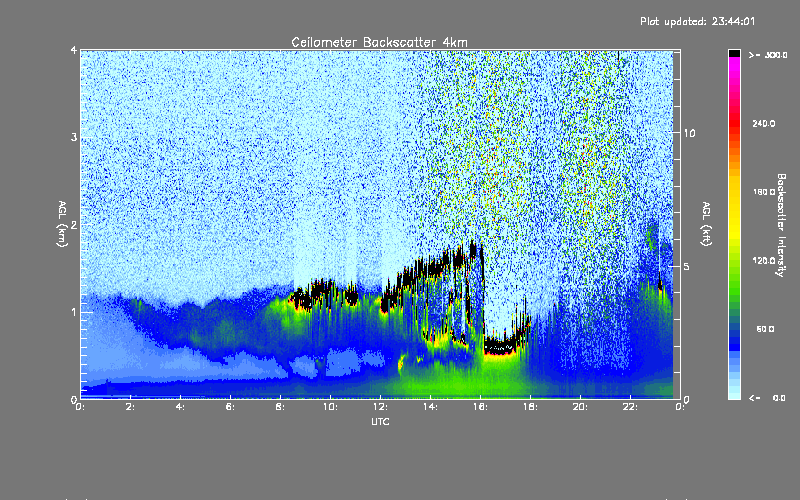Click the '10' tick on kft axis
The width and height of the screenshot is (800, 500).
(689, 134)
